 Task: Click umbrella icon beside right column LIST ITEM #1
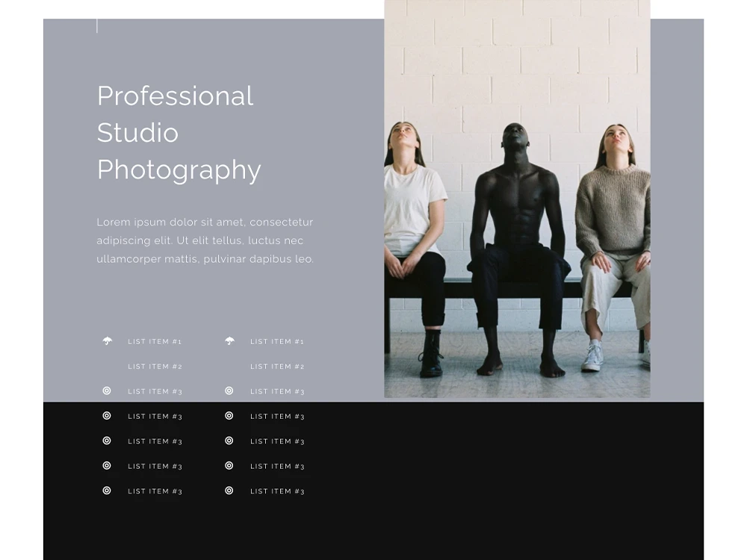point(229,341)
